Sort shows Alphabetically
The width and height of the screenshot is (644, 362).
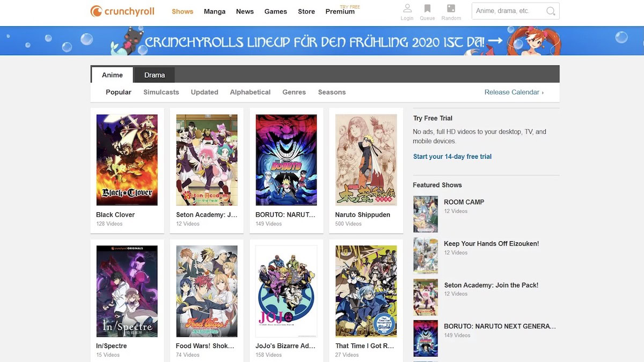click(x=250, y=92)
